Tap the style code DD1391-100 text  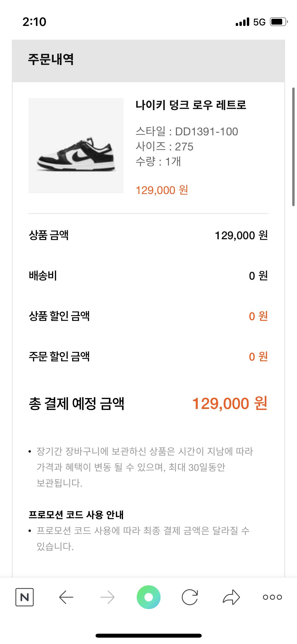(x=206, y=131)
